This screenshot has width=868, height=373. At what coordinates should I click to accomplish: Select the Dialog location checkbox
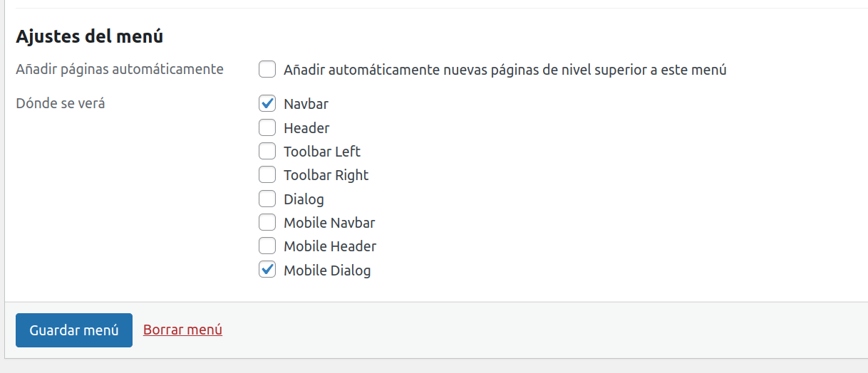coord(267,199)
